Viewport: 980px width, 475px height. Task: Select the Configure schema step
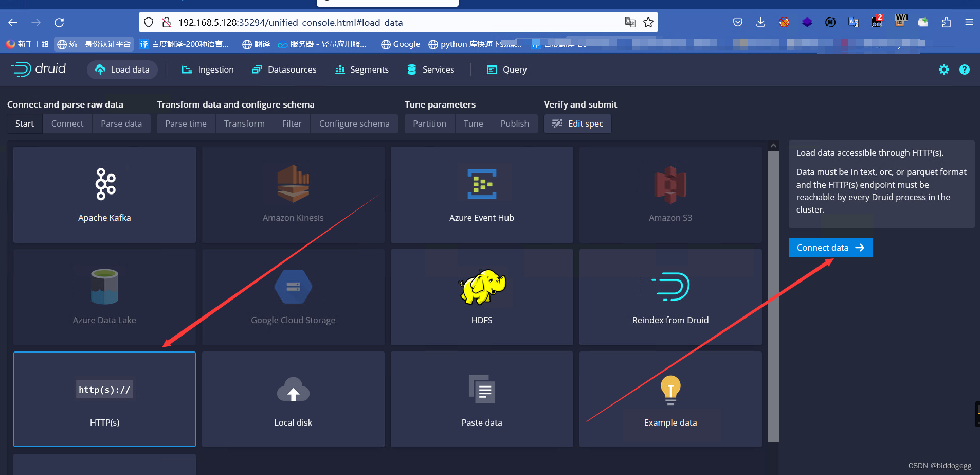[354, 124]
